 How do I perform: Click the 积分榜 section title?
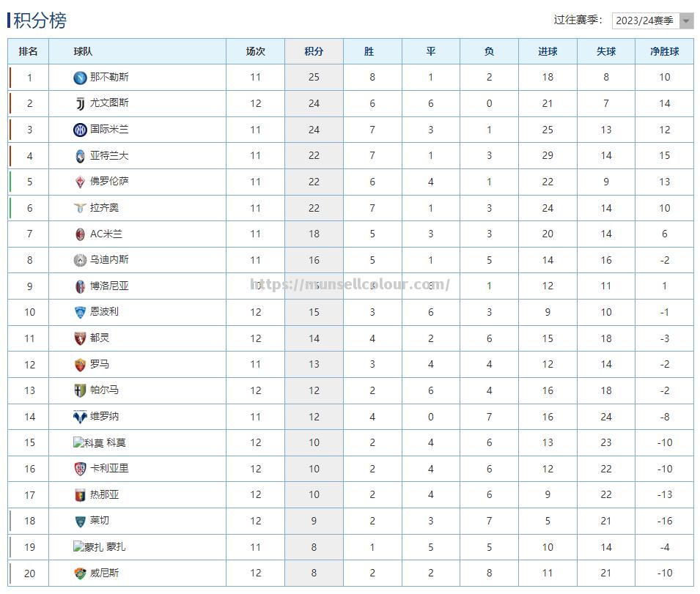(x=40, y=21)
